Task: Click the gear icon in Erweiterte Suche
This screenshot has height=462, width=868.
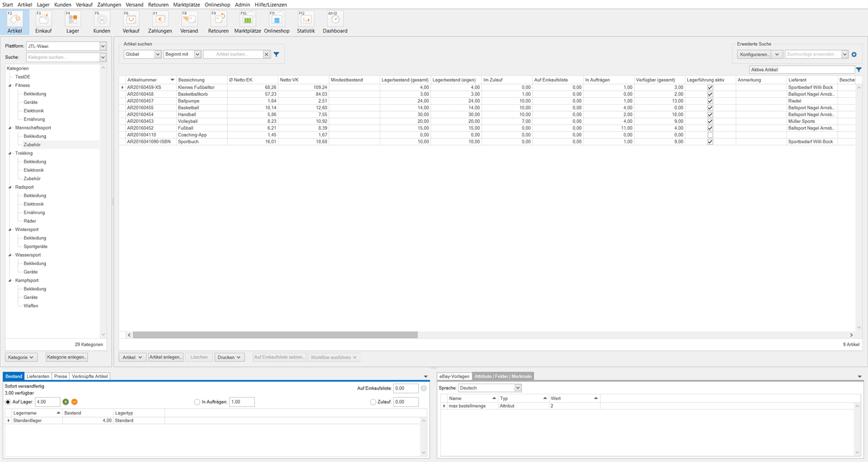Action: [854, 54]
